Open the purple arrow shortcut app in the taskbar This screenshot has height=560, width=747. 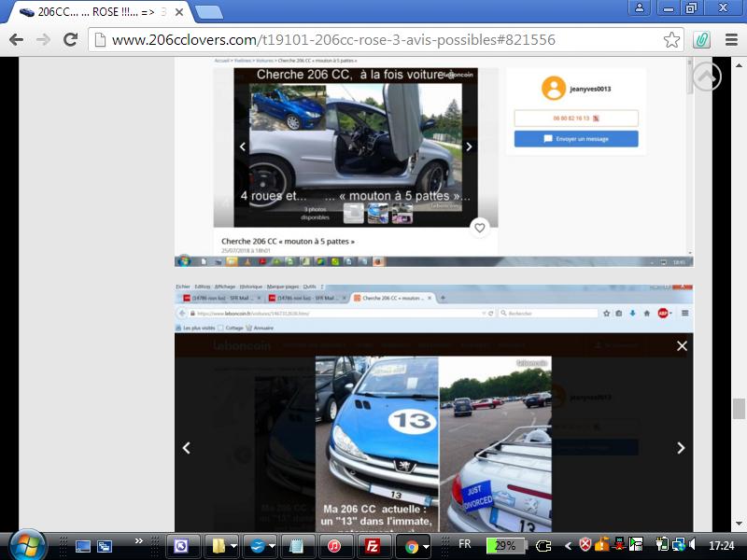181,546
